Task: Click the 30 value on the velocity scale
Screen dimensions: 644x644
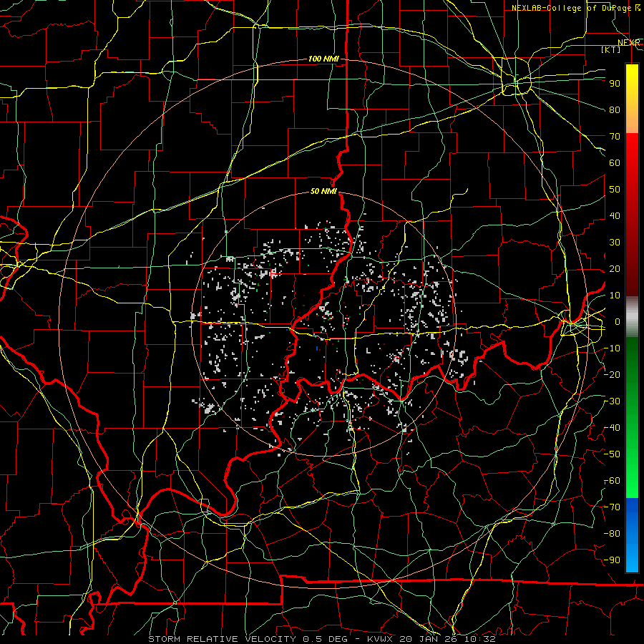Action: [x=615, y=243]
